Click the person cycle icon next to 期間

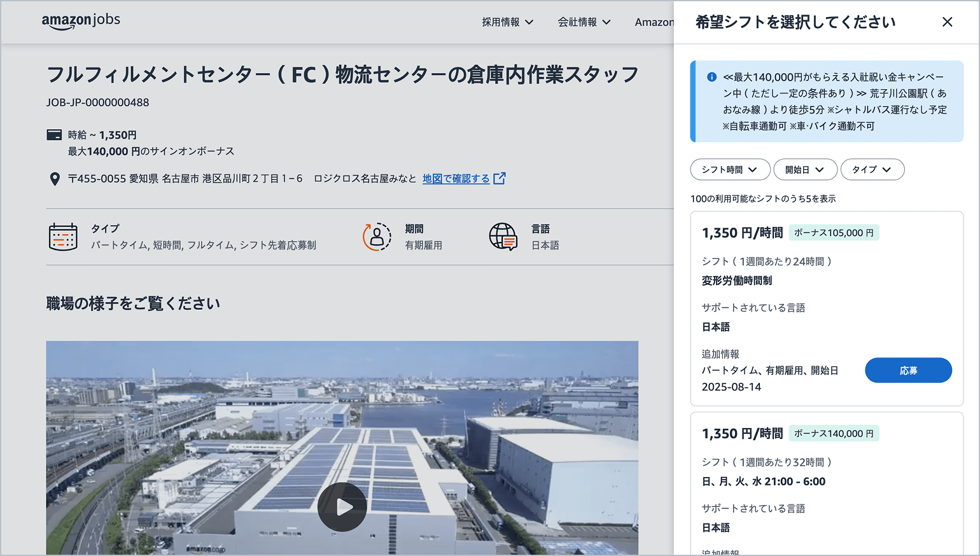pos(377,237)
